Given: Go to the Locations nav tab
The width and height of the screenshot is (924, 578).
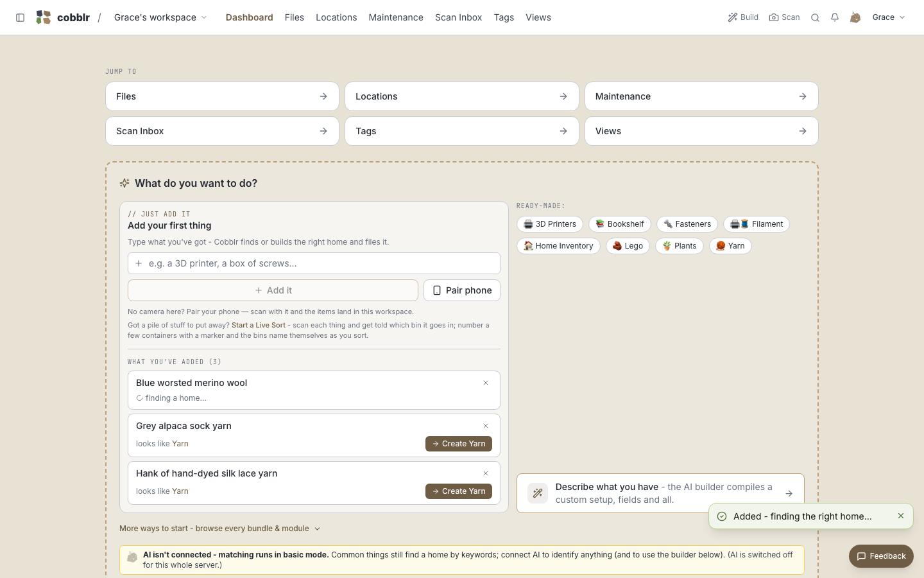Looking at the screenshot, I should click(336, 17).
